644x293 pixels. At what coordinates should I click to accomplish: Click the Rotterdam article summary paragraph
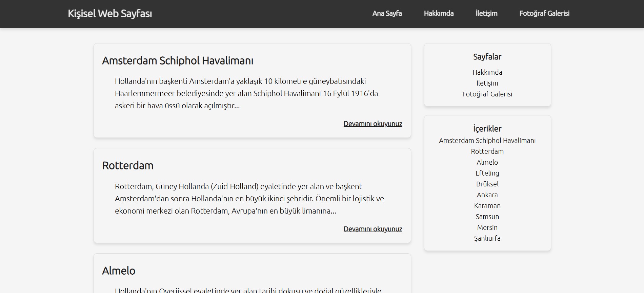coord(249,199)
